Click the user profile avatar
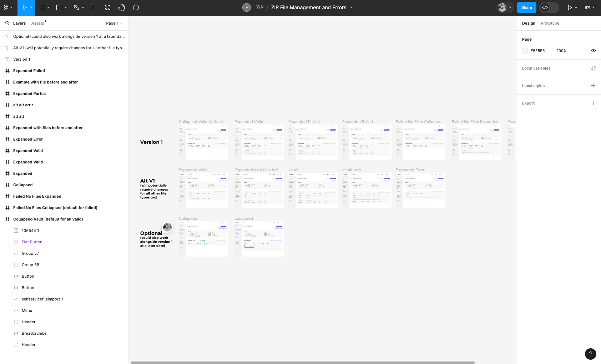601x364 pixels. coord(502,7)
